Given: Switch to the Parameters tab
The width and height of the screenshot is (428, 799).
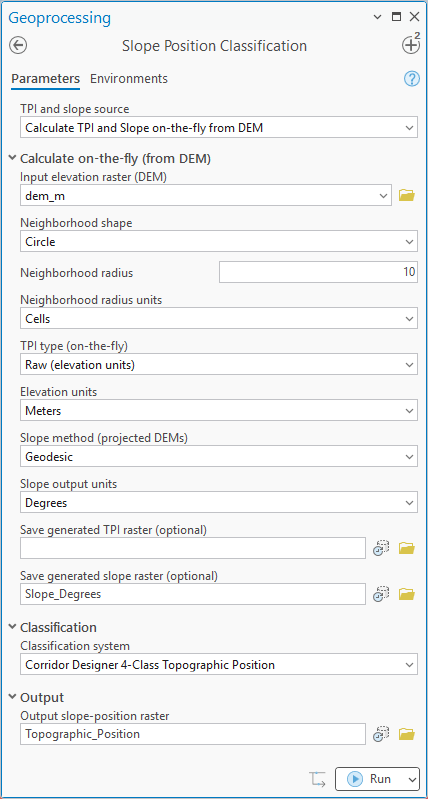Looking at the screenshot, I should 45,79.
